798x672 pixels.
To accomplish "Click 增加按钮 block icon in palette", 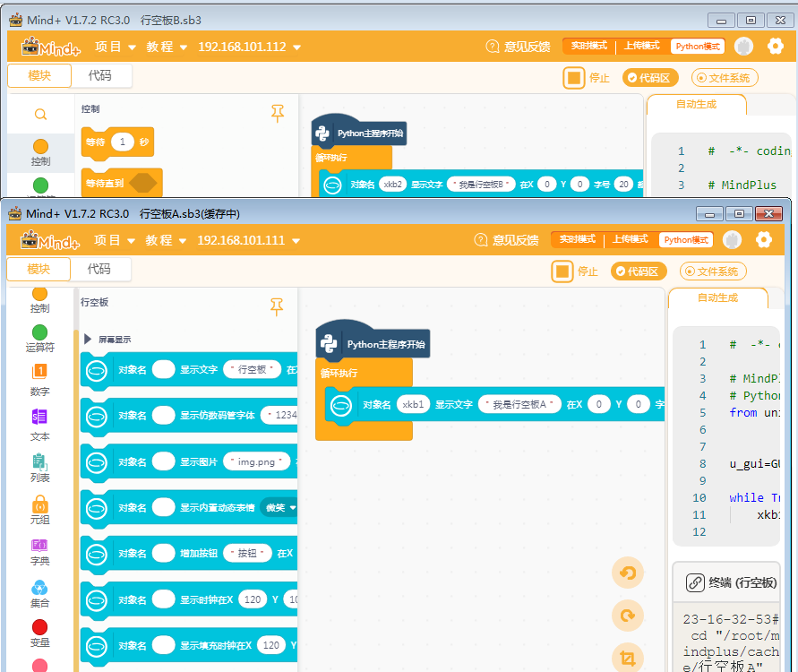I will (97, 554).
